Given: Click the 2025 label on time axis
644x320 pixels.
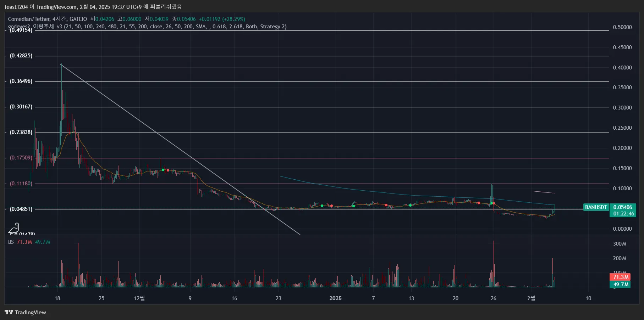Looking at the screenshot, I should (335, 298).
